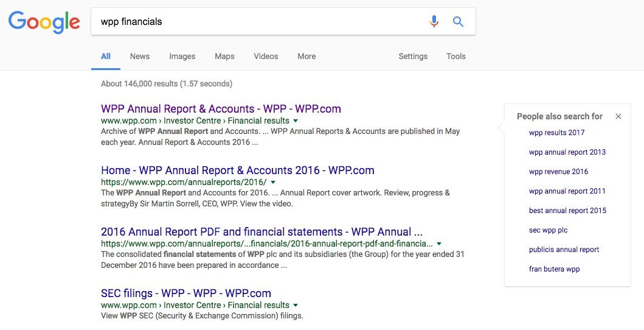Search for publicis annual report
This screenshot has height=330, width=644.
564,250
